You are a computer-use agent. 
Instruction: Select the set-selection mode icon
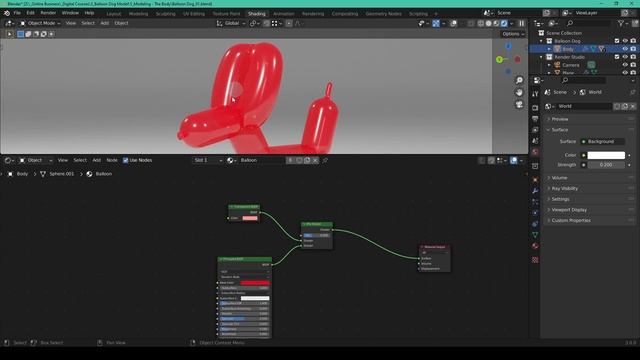pyautogui.click(x=20, y=34)
